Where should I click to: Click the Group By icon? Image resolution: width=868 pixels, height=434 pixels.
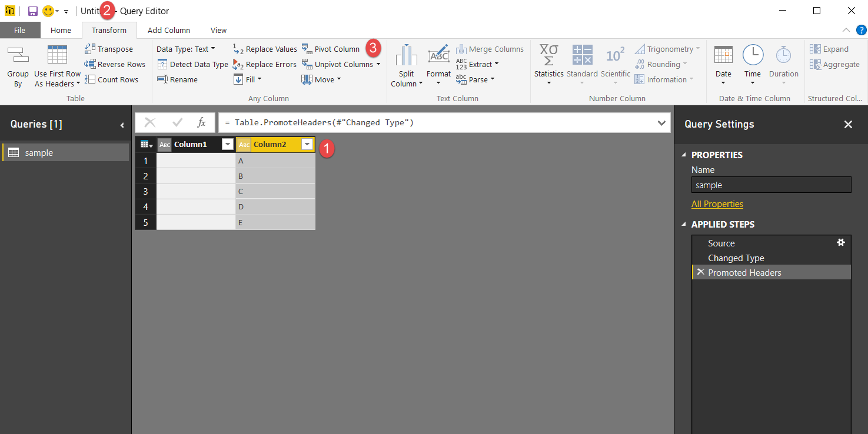coord(18,55)
